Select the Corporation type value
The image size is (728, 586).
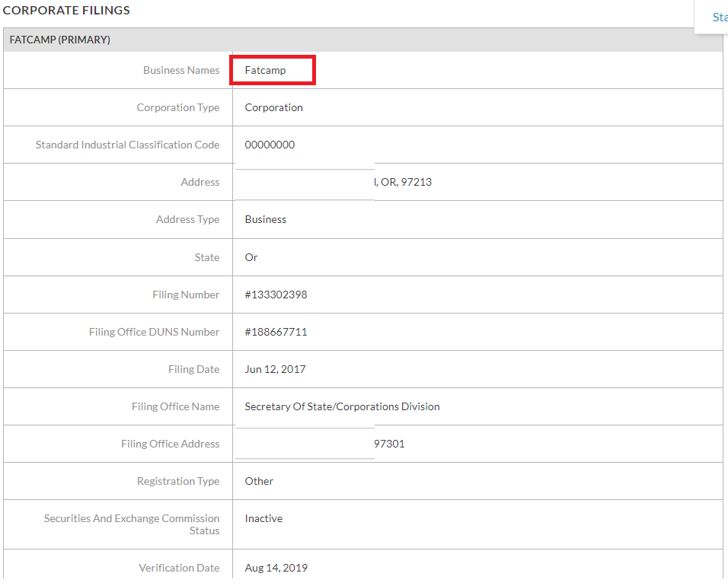[x=273, y=107]
